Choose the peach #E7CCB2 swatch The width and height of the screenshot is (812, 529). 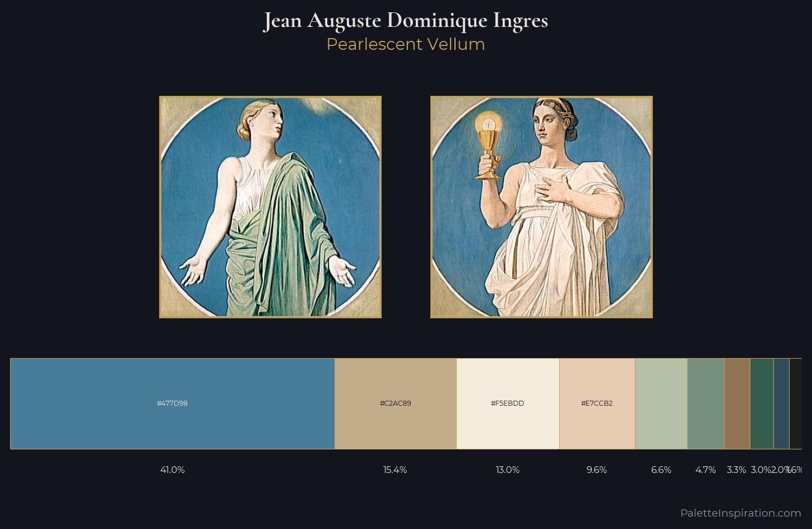tap(597, 403)
